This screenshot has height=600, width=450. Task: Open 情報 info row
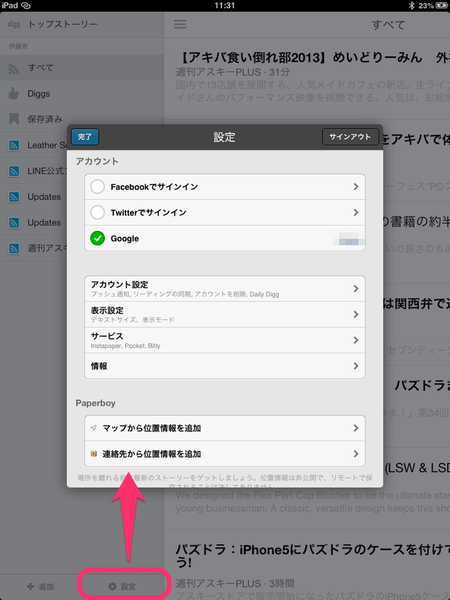[x=225, y=366]
